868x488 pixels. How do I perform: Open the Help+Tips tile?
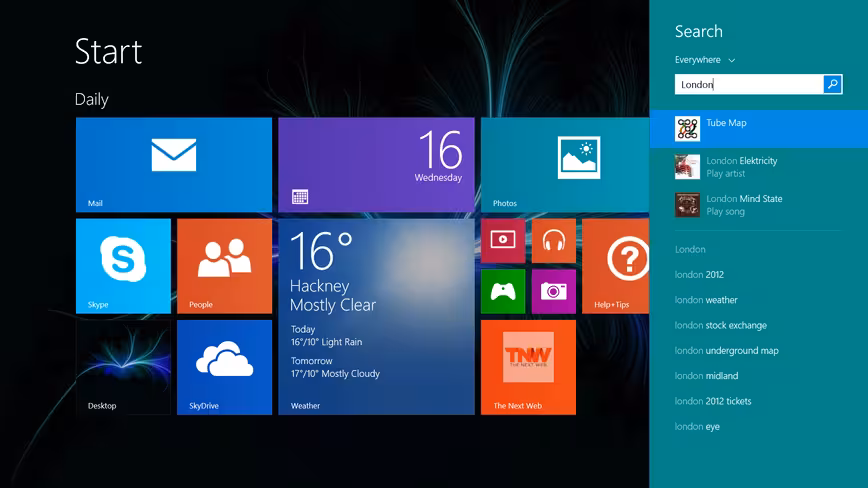[616, 266]
